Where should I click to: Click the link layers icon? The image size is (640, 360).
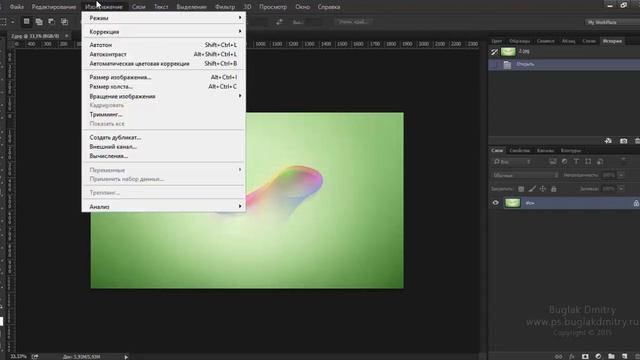[x=558, y=356]
